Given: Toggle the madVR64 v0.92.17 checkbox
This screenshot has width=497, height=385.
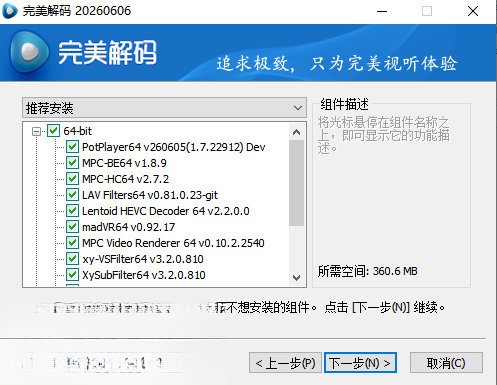Looking at the screenshot, I should (x=72, y=227).
